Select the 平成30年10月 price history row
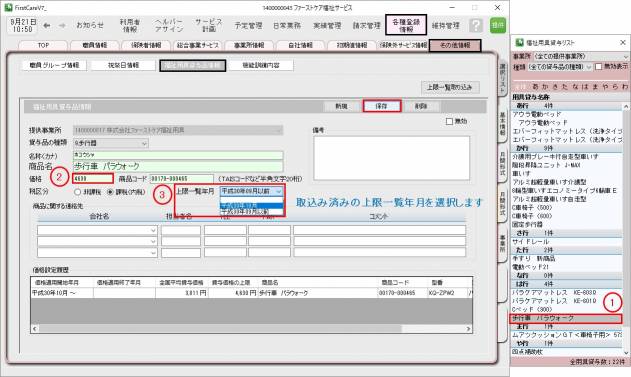This screenshot has width=631, height=377. click(251, 293)
